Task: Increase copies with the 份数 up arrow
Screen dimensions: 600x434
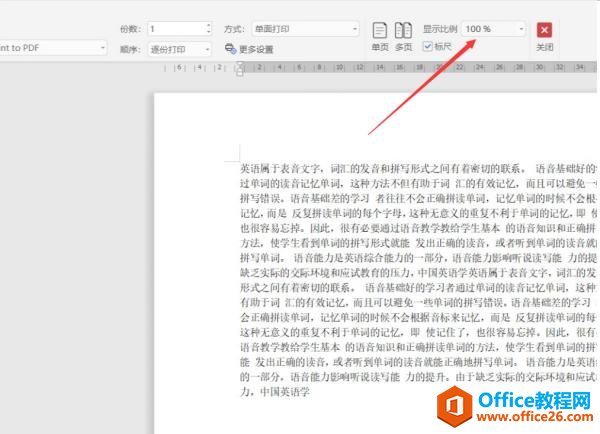Action: tap(208, 26)
